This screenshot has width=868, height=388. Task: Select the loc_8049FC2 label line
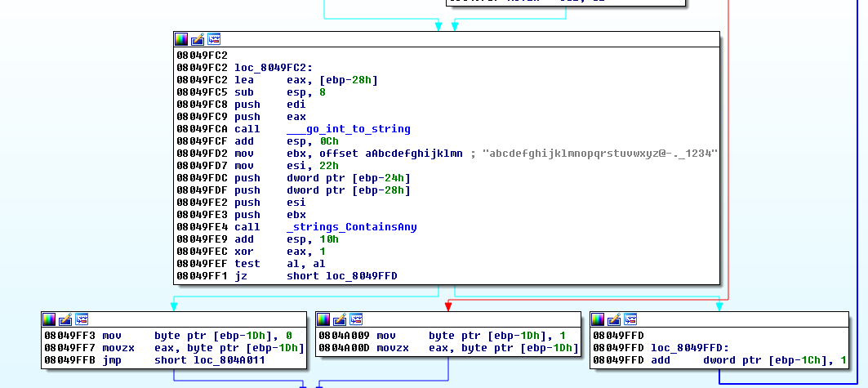click(273, 68)
